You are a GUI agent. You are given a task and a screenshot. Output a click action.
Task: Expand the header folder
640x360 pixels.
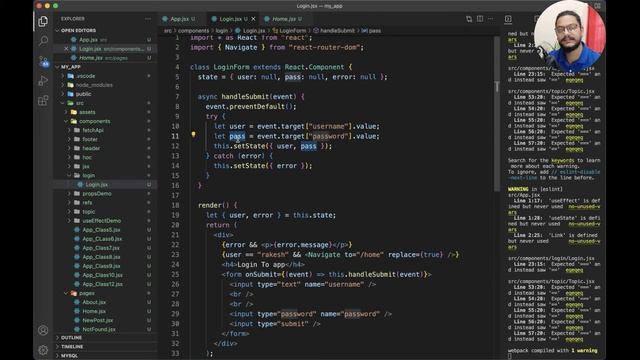(91, 148)
